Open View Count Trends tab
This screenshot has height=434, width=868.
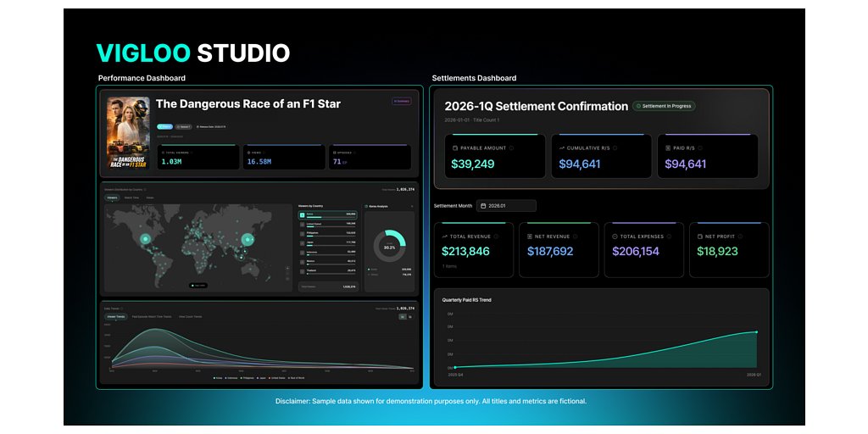[191, 317]
